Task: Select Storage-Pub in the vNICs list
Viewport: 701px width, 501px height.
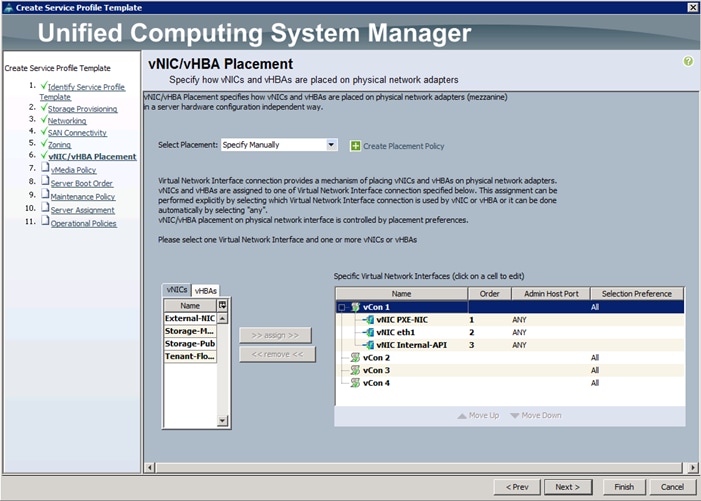Action: click(190, 343)
